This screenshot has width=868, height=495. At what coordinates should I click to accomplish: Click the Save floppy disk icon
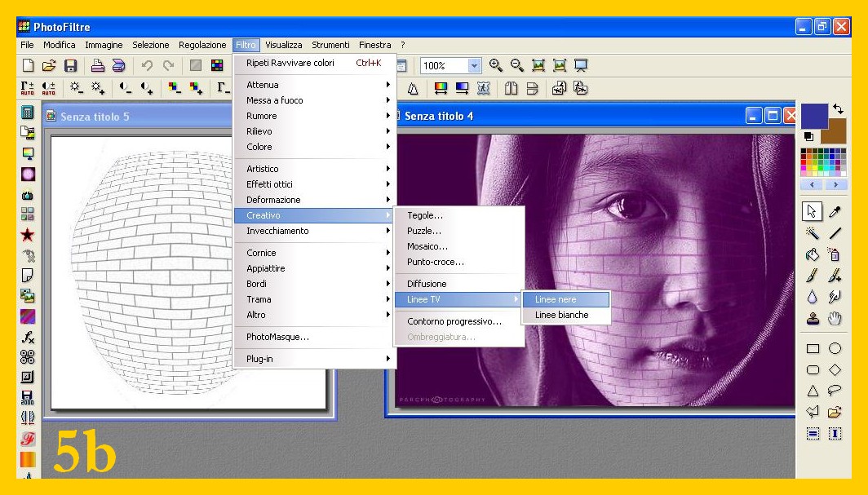click(x=70, y=66)
